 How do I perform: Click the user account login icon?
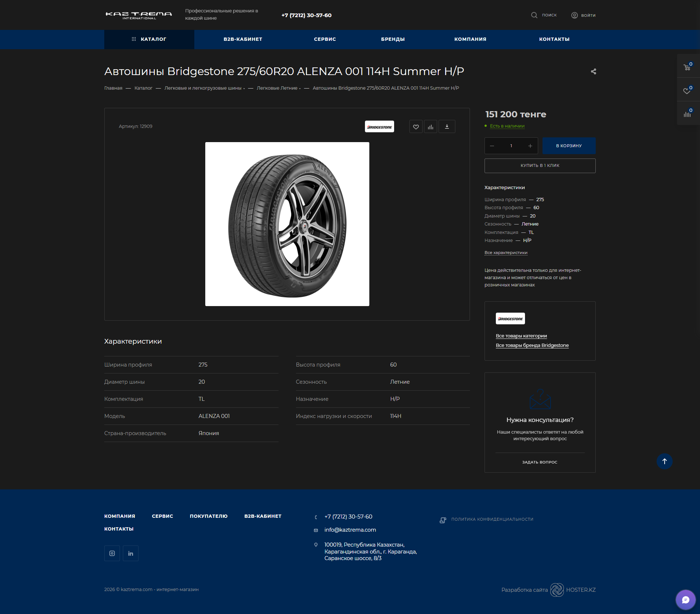pyautogui.click(x=575, y=15)
